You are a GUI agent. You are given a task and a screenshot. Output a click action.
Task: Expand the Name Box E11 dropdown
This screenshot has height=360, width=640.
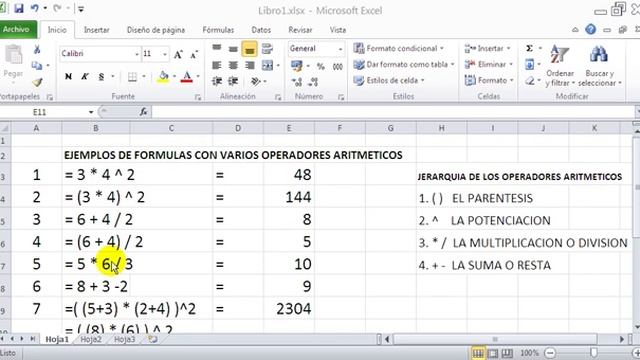point(91,112)
